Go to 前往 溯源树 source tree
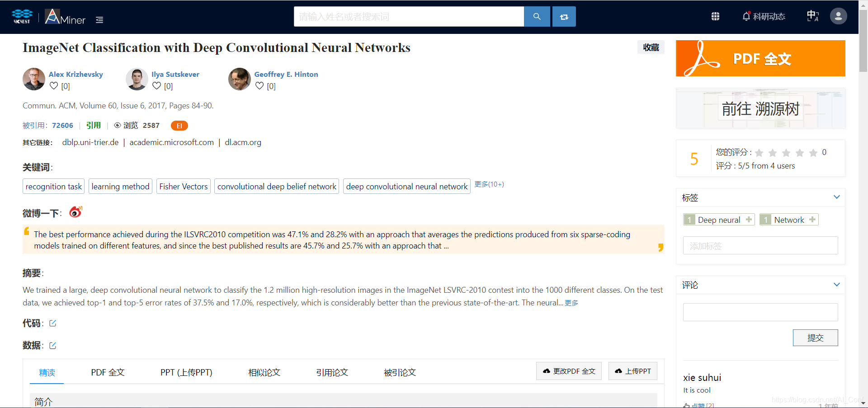This screenshot has height=408, width=868. click(760, 108)
